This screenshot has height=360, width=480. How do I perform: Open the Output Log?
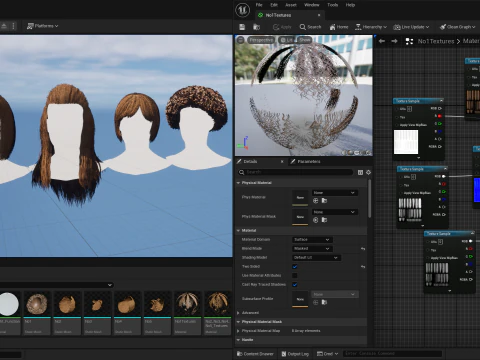[x=295, y=354]
